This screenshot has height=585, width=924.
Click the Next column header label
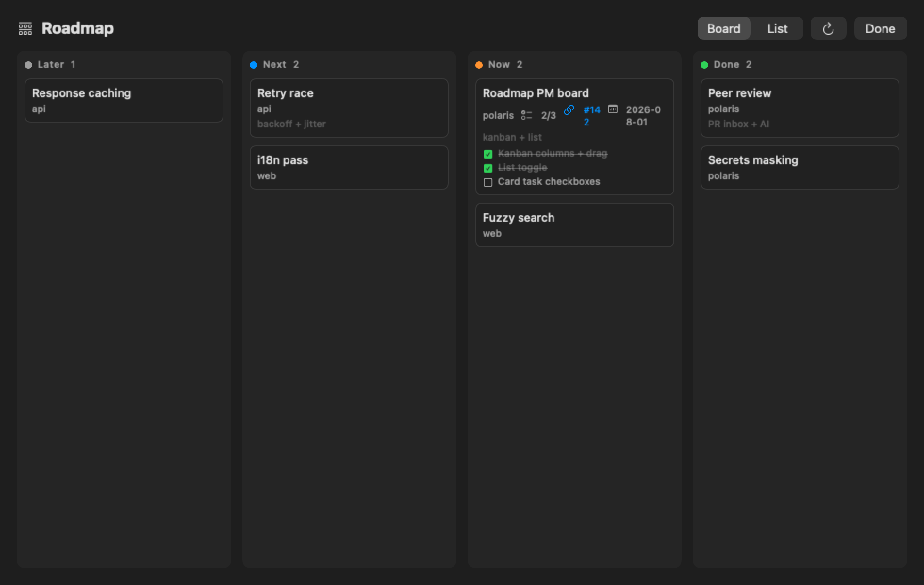coord(274,65)
